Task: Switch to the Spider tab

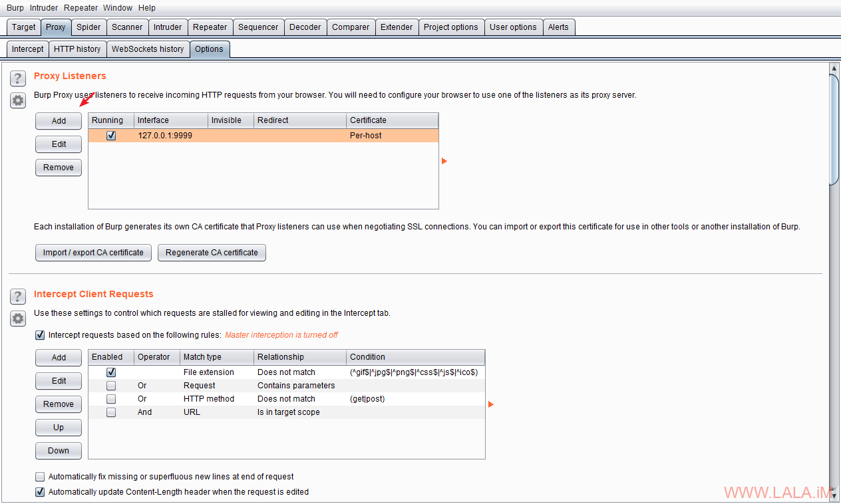Action: (x=88, y=27)
